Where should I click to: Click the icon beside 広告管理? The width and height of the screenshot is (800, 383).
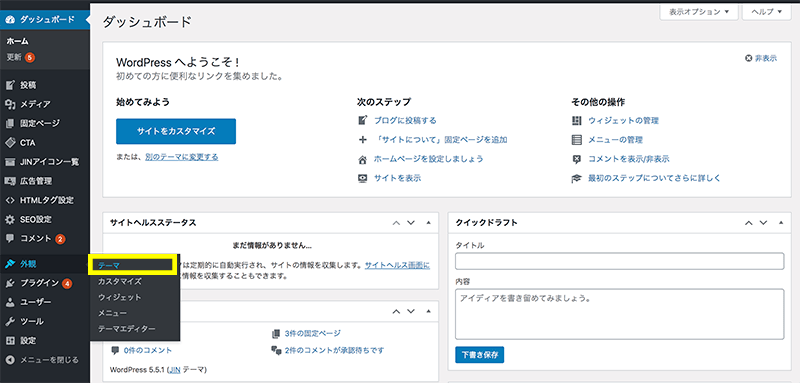click(x=10, y=181)
